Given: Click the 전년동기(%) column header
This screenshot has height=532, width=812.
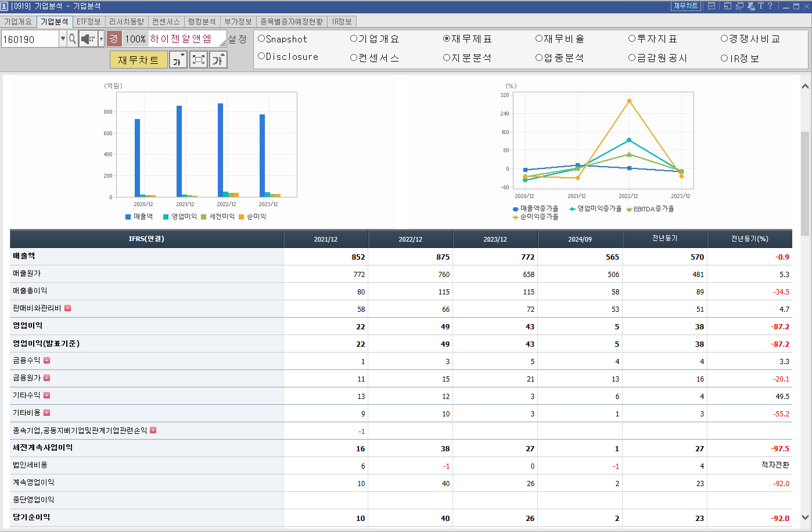Looking at the screenshot, I should (750, 239).
